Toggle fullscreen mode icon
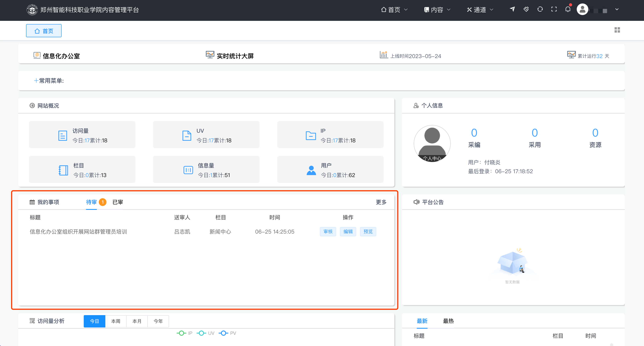Image resolution: width=644 pixels, height=346 pixels. tap(554, 9)
